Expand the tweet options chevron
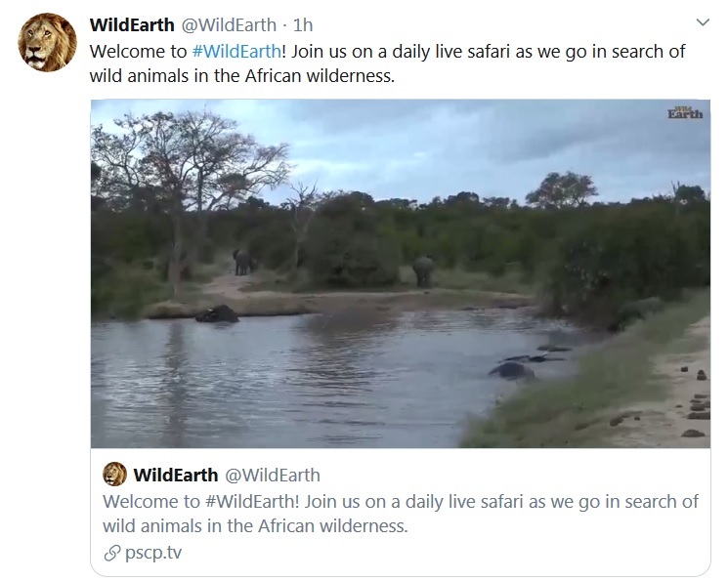The height and width of the screenshot is (581, 728). point(703,21)
